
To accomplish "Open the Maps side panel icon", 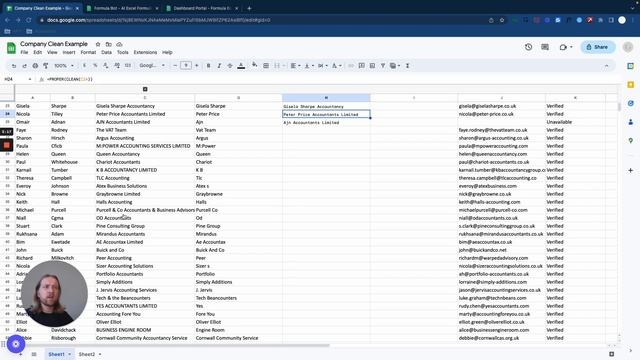I will pos(631,140).
